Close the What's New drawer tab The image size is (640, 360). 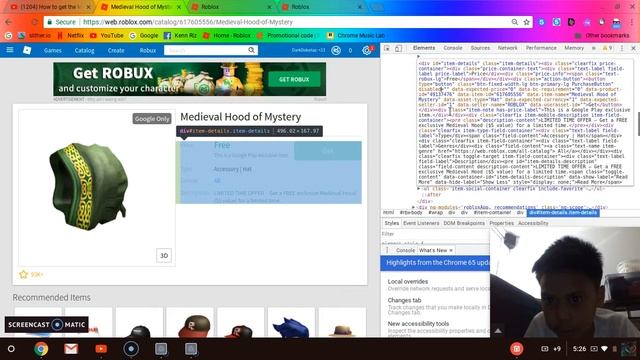tap(451, 250)
